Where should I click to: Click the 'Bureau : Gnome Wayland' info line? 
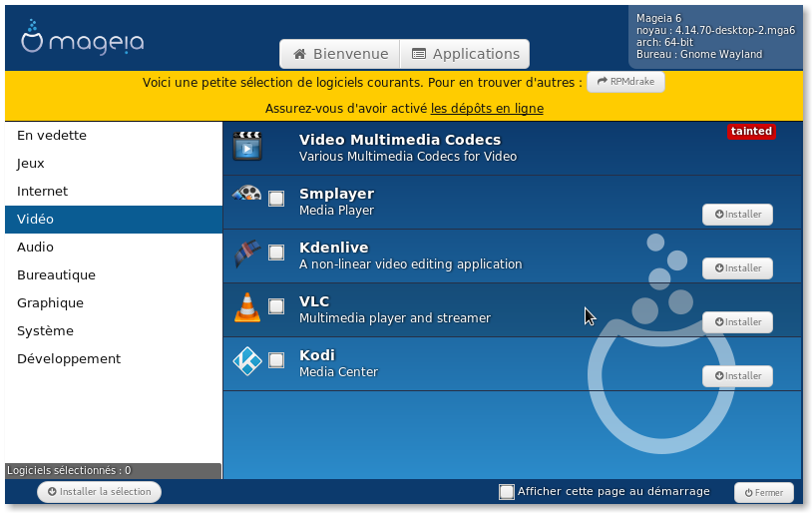tap(699, 55)
